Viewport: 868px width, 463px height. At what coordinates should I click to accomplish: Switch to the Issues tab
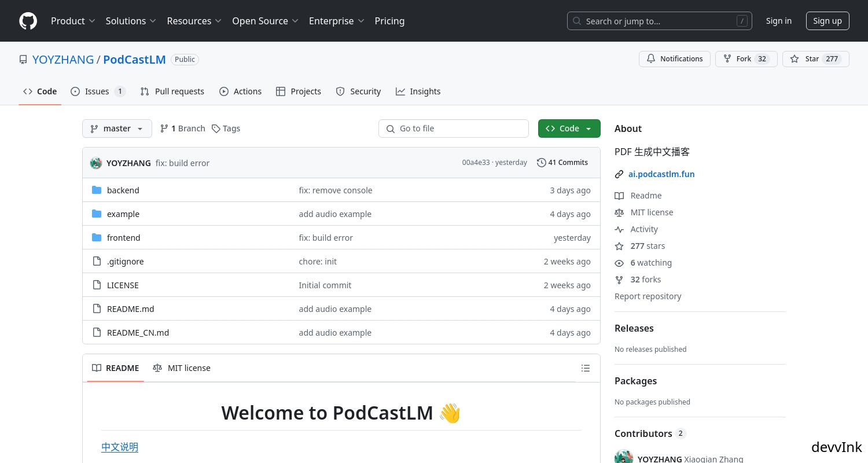coord(98,91)
